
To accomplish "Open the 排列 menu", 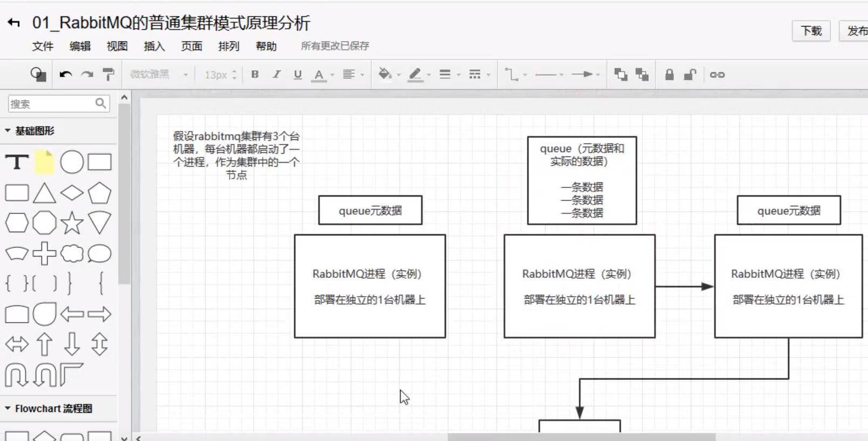I will (229, 46).
